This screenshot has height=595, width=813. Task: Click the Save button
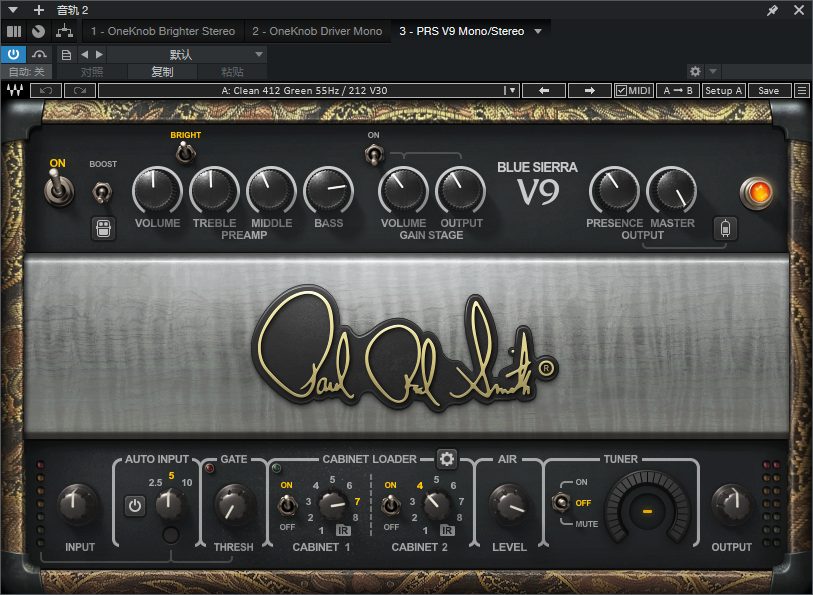click(768, 91)
